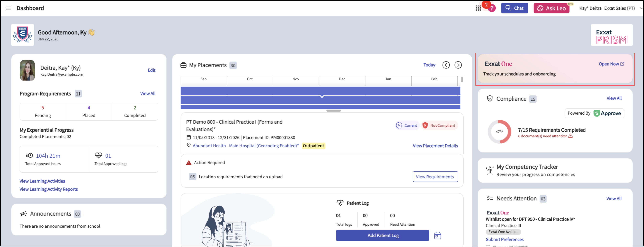
Task: Go to previous placements timeline period
Action: point(446,65)
